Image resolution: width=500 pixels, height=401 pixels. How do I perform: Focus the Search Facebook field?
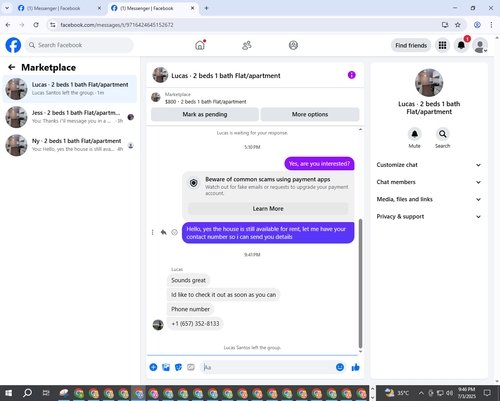(x=79, y=45)
